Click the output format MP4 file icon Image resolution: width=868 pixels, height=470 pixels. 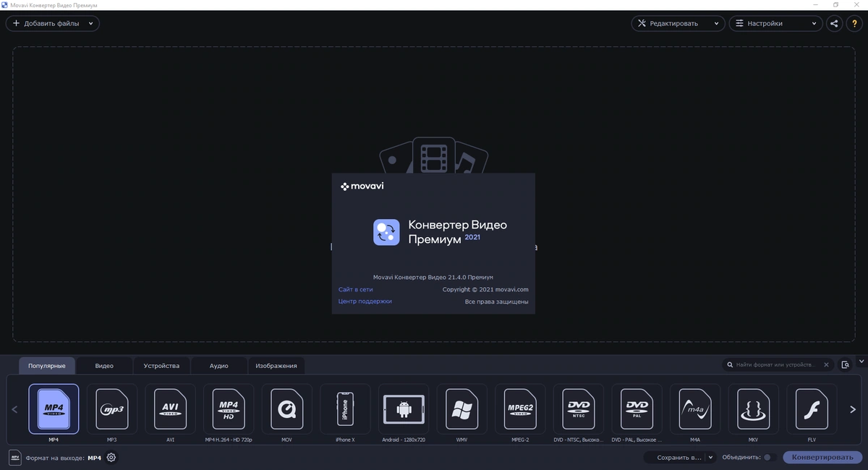click(x=14, y=457)
